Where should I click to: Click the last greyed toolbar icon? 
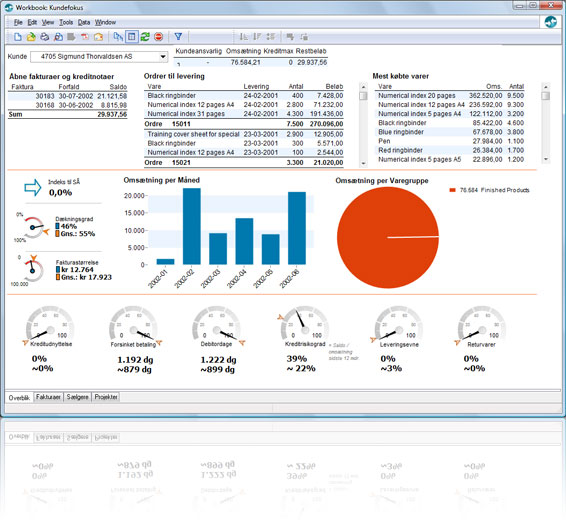tap(304, 37)
